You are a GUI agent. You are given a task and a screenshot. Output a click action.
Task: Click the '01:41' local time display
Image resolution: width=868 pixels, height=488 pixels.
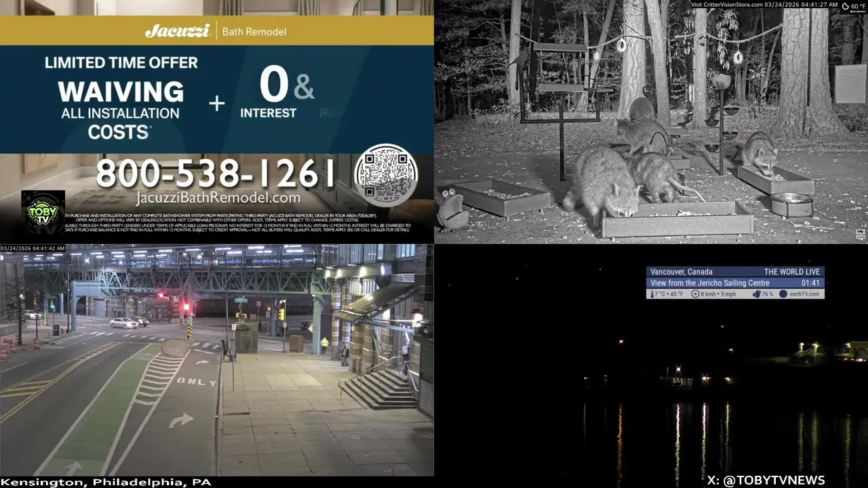coord(810,283)
